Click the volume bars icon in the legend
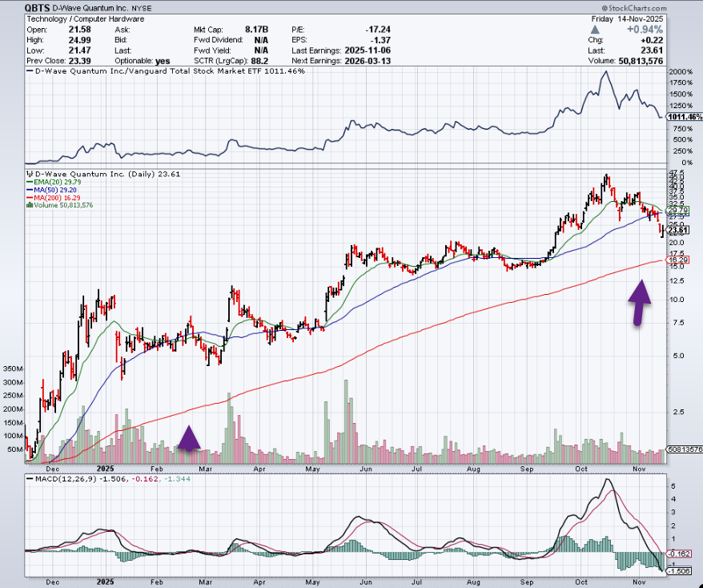 click(30, 205)
